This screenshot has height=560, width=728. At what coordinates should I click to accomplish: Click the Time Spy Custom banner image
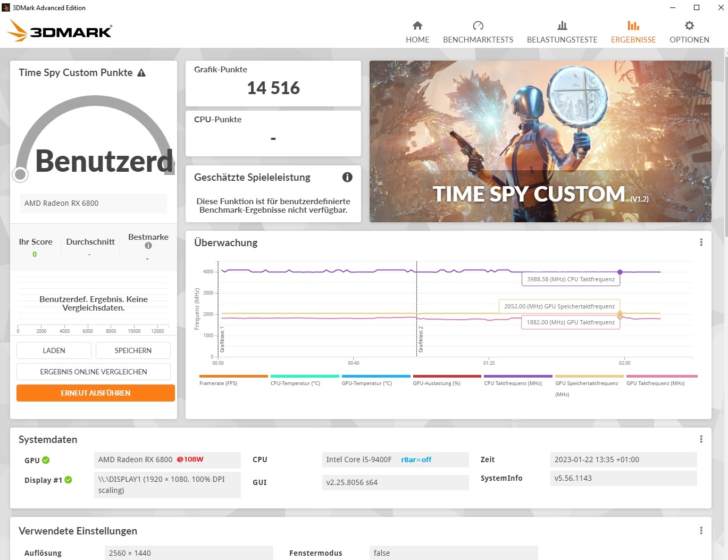tap(540, 141)
